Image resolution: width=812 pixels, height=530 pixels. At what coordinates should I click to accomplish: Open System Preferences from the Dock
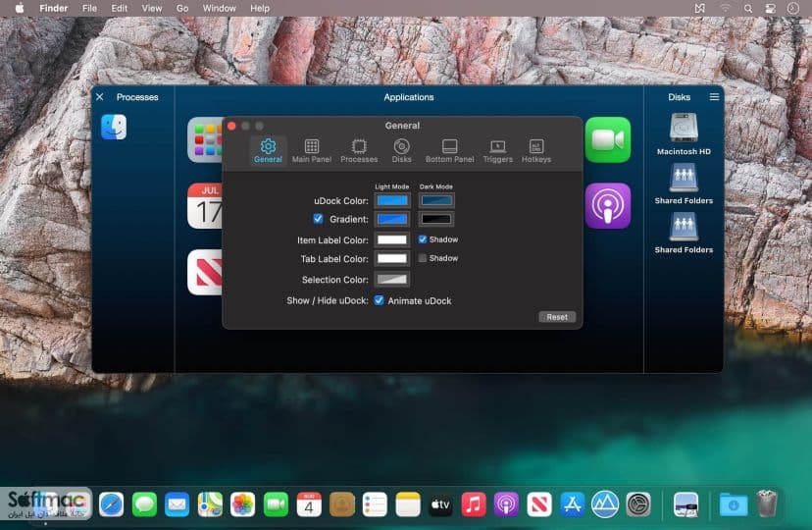pyautogui.click(x=638, y=504)
